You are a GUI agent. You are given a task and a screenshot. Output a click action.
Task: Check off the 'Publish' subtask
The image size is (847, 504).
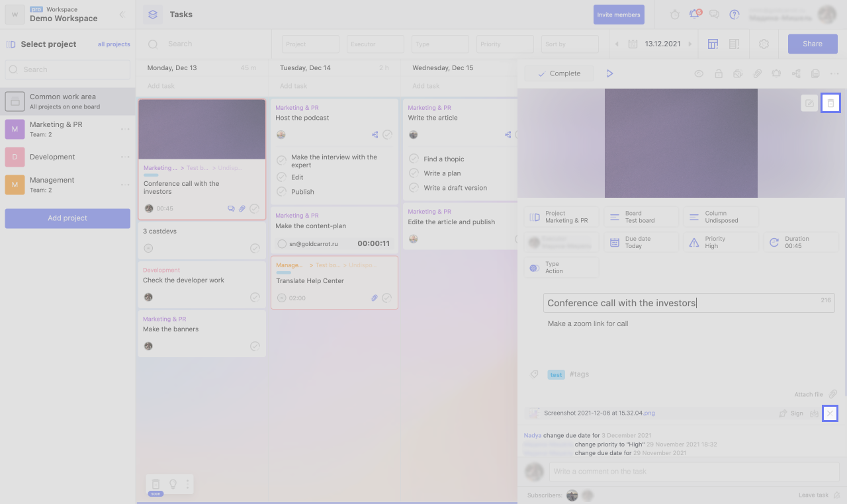click(281, 192)
